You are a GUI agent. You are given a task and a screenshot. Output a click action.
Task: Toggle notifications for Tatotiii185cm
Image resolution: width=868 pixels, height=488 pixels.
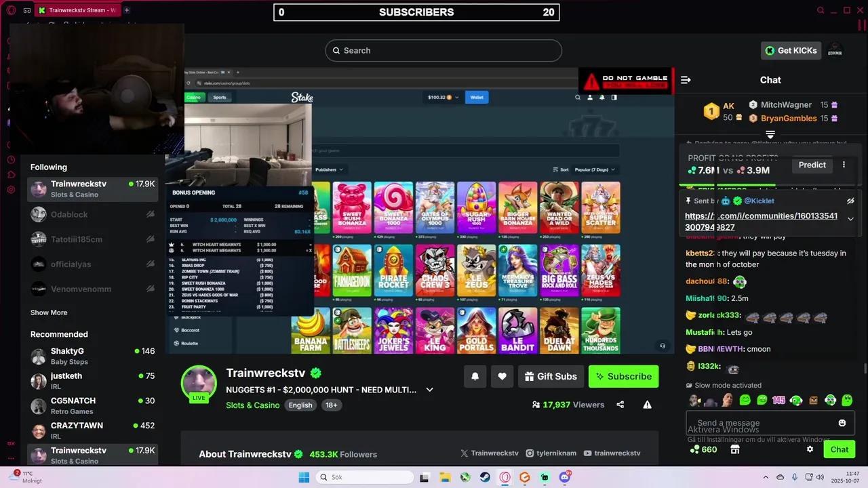pyautogui.click(x=151, y=239)
